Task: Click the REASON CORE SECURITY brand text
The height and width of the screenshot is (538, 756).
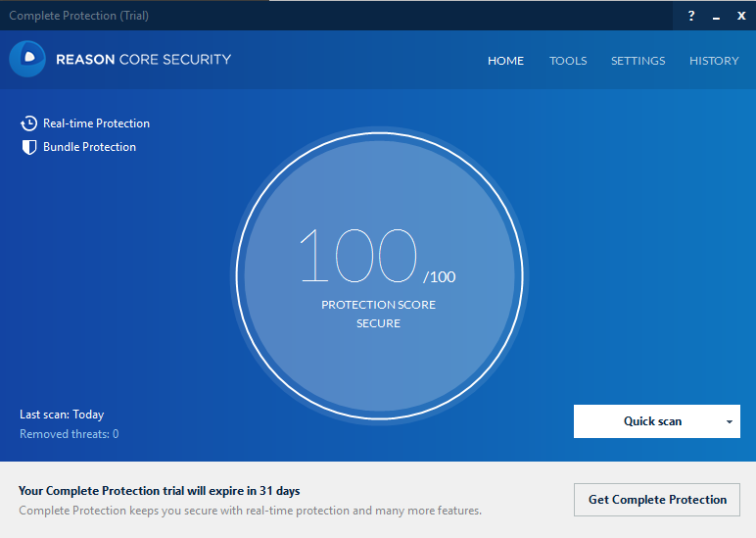Action: (x=143, y=59)
